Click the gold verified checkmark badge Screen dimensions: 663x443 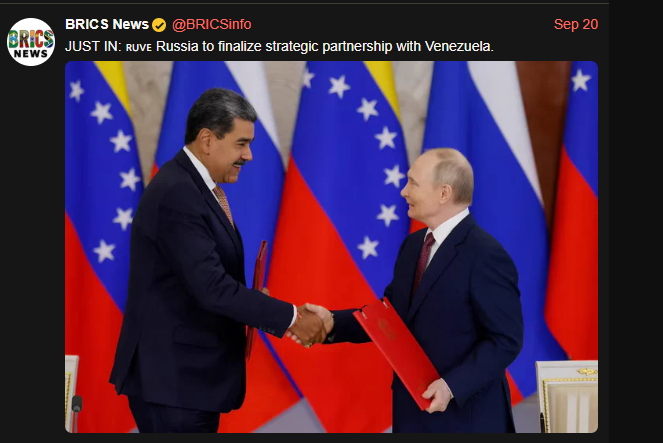coord(159,25)
